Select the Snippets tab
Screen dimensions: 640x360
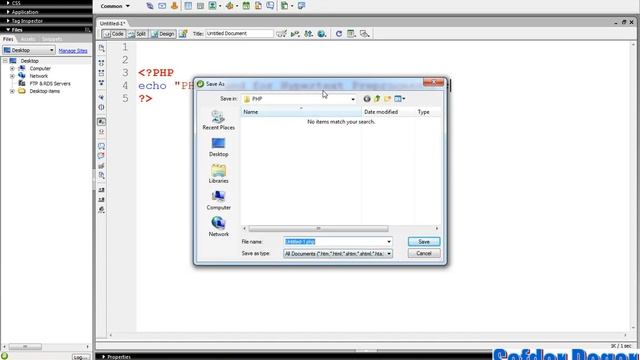coord(52,39)
